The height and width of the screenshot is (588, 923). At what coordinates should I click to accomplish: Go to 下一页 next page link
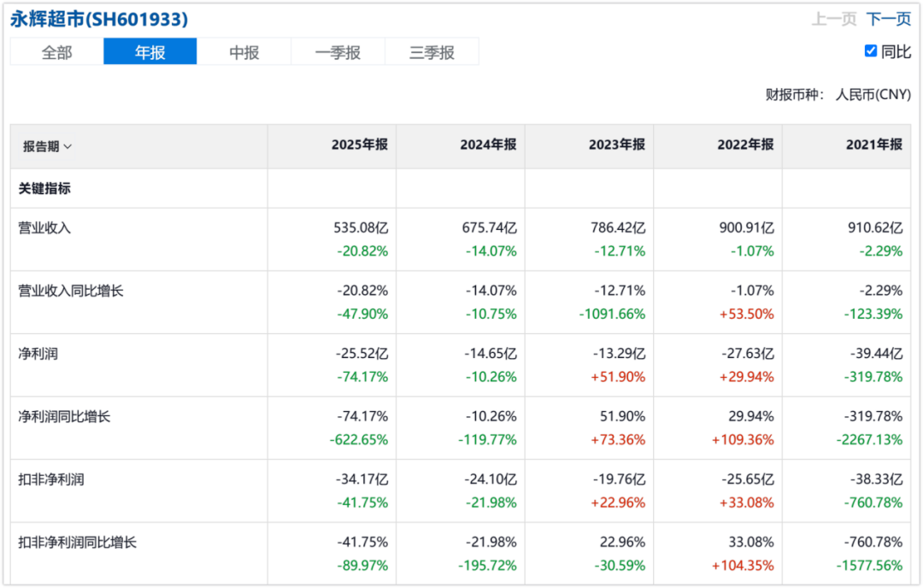[x=888, y=19]
